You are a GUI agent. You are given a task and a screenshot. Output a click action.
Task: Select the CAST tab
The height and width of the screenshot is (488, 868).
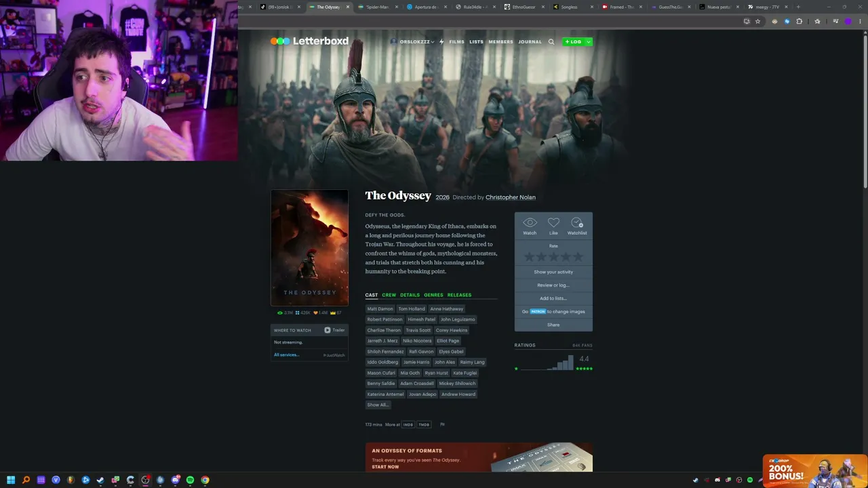[x=372, y=295]
